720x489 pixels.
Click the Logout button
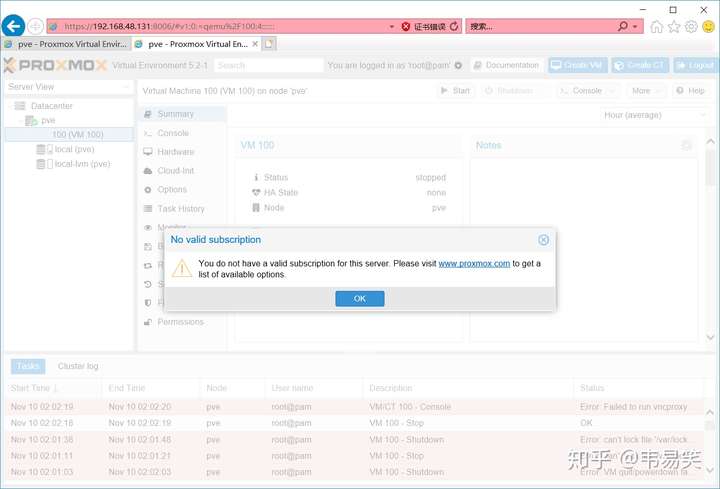click(696, 65)
